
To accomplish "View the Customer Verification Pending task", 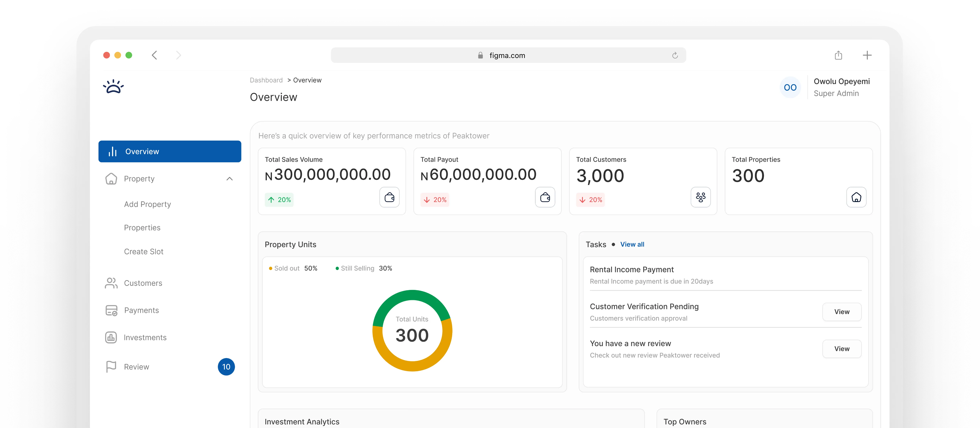I will [x=842, y=312].
